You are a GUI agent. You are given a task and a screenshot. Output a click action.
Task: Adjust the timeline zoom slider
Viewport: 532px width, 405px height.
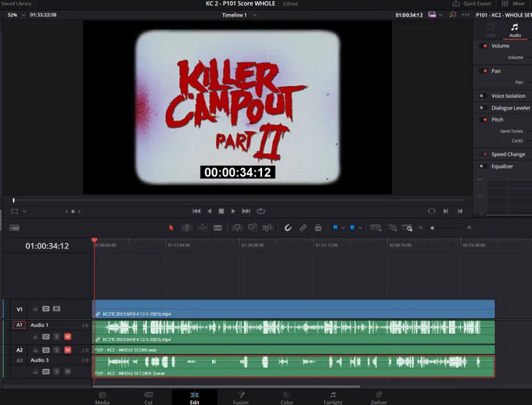(x=445, y=228)
